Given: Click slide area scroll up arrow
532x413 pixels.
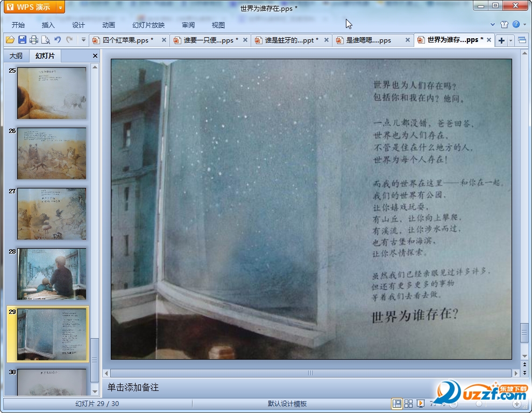Looking at the screenshot, I should pos(524,53).
